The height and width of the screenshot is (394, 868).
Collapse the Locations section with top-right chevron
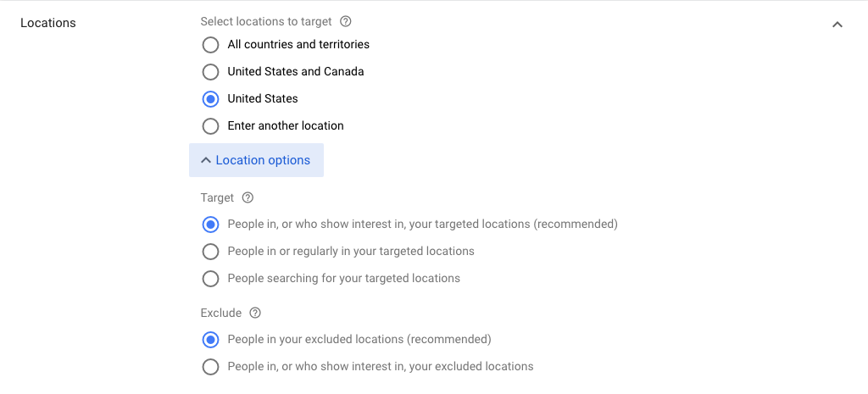(x=837, y=25)
